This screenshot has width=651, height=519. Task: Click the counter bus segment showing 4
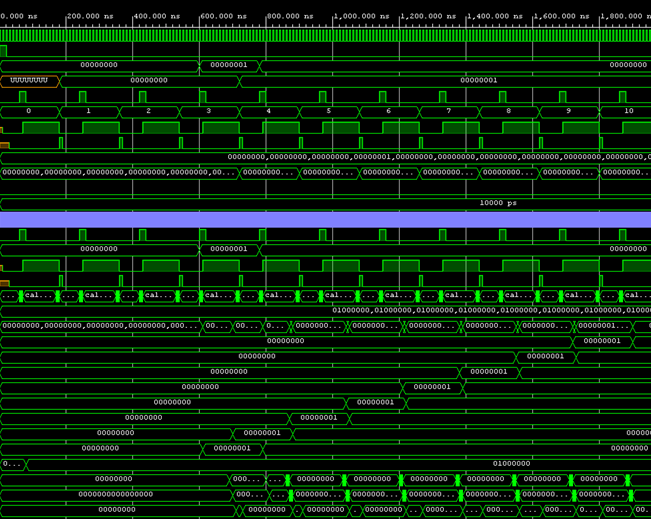[x=268, y=111]
